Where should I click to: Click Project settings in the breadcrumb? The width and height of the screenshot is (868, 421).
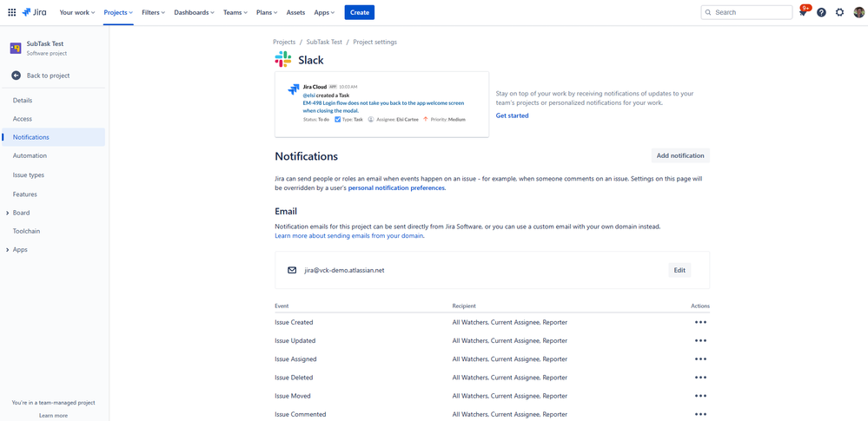(374, 42)
